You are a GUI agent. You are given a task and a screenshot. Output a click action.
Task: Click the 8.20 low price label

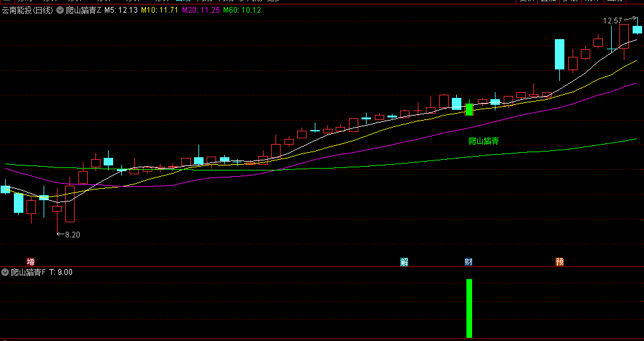73,235
